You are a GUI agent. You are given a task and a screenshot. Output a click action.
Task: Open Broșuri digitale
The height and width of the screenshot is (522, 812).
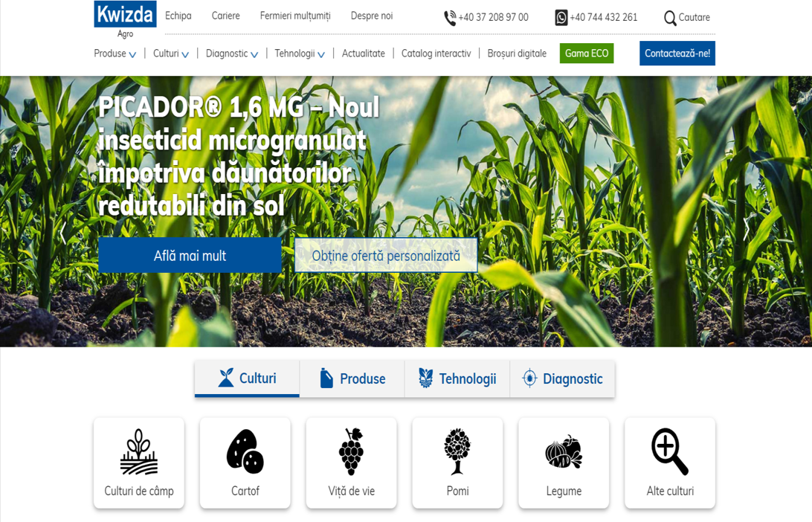pos(517,54)
